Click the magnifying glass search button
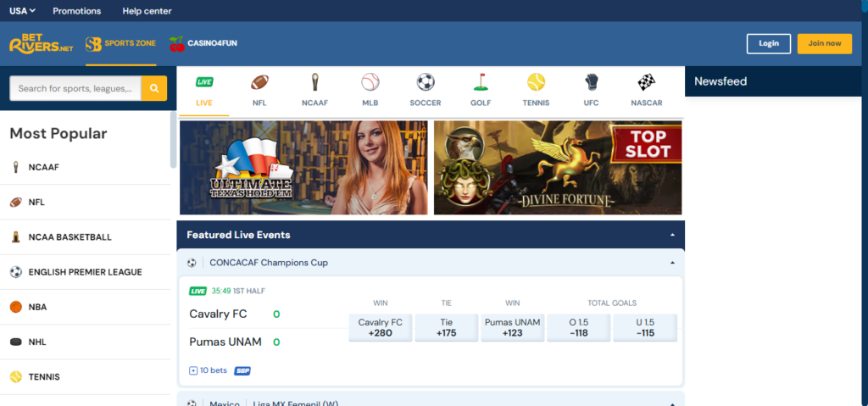 coord(154,88)
